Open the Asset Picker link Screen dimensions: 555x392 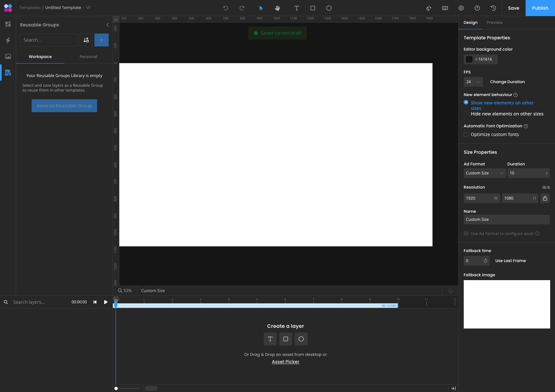pos(285,362)
